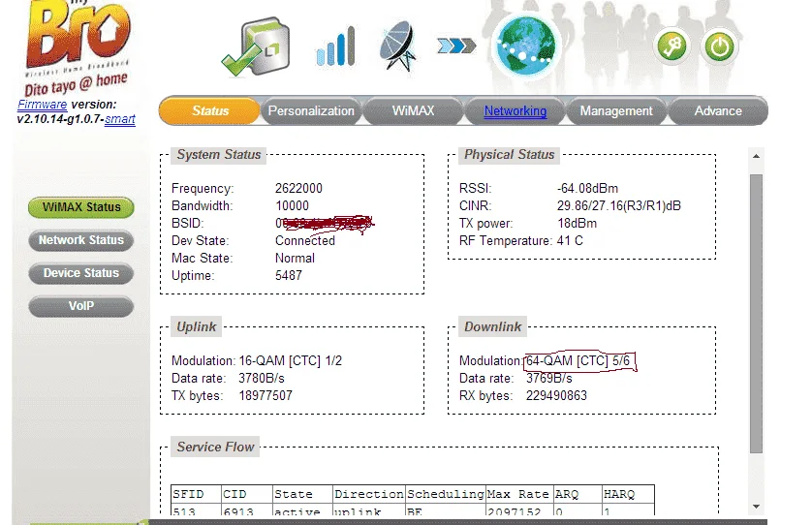Click the Mac State value Normal

point(295,259)
